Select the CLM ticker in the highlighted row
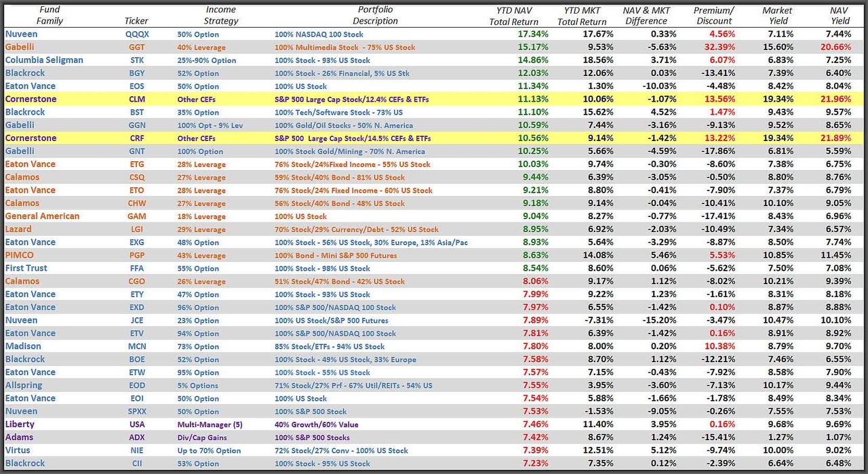The height and width of the screenshot is (474, 868). (136, 99)
